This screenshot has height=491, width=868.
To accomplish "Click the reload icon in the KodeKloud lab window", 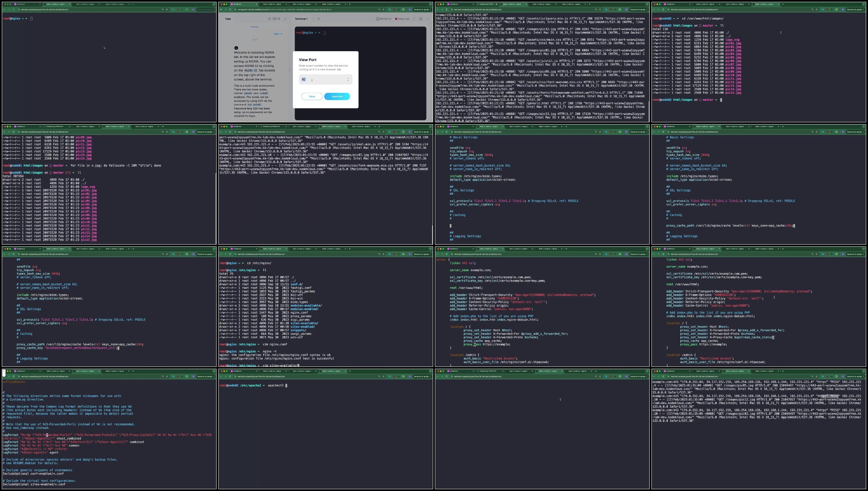I will pyautogui.click(x=230, y=10).
